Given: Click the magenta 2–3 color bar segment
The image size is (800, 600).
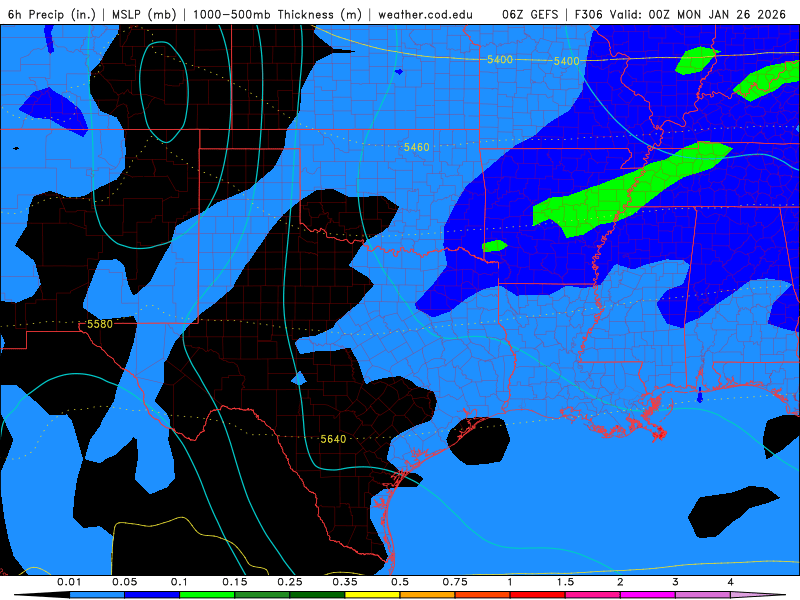Looking at the screenshot, I should pos(648,595).
